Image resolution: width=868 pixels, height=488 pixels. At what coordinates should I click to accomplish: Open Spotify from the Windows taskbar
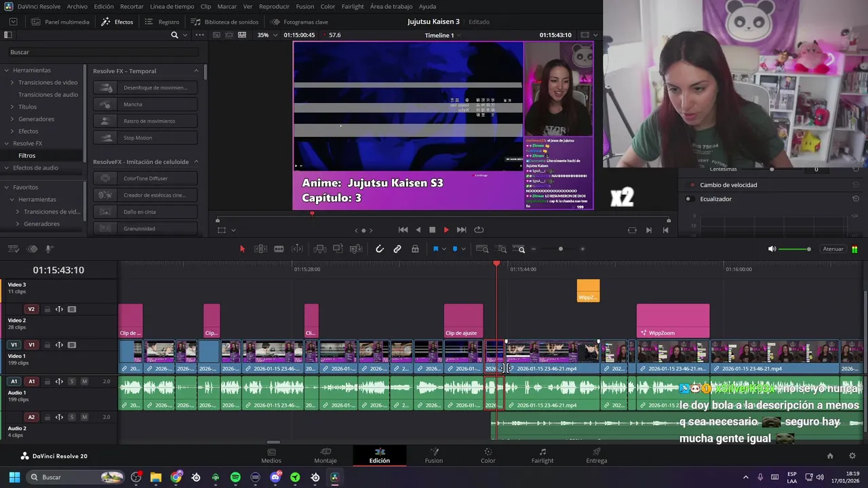pos(235,477)
